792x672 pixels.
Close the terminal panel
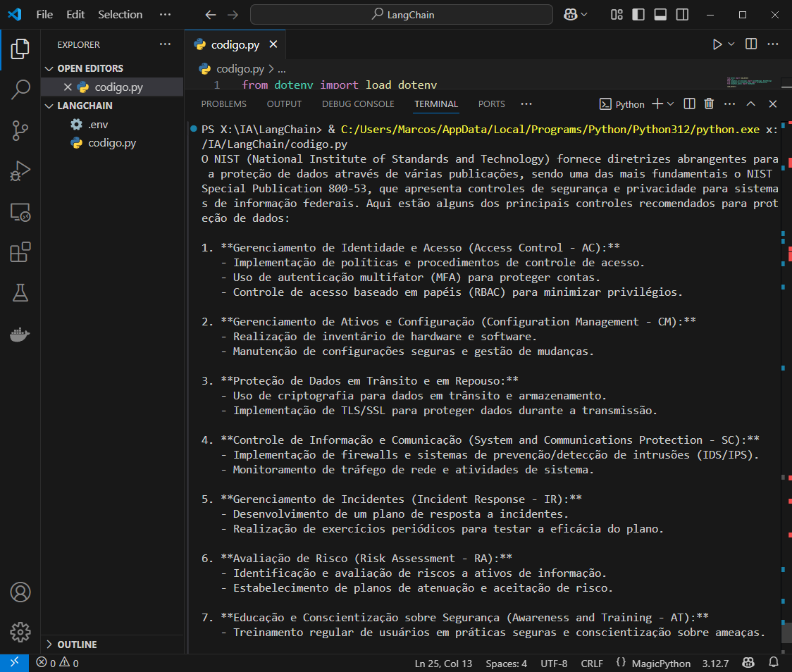point(773,104)
